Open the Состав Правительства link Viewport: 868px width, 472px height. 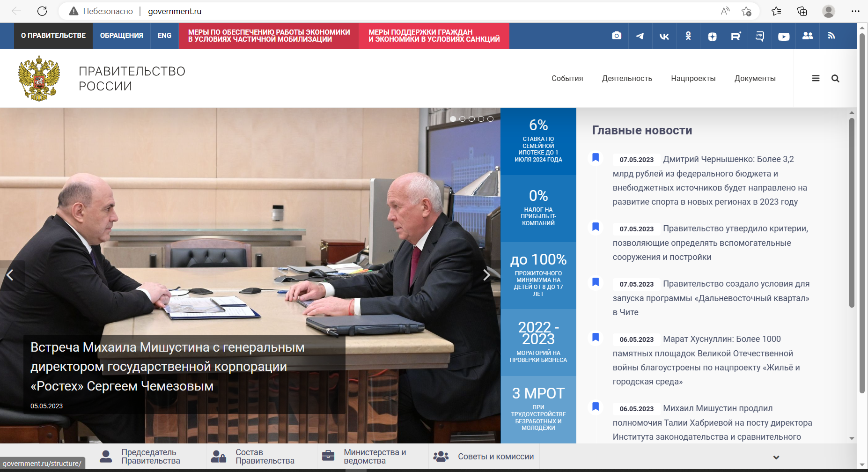[265, 457]
